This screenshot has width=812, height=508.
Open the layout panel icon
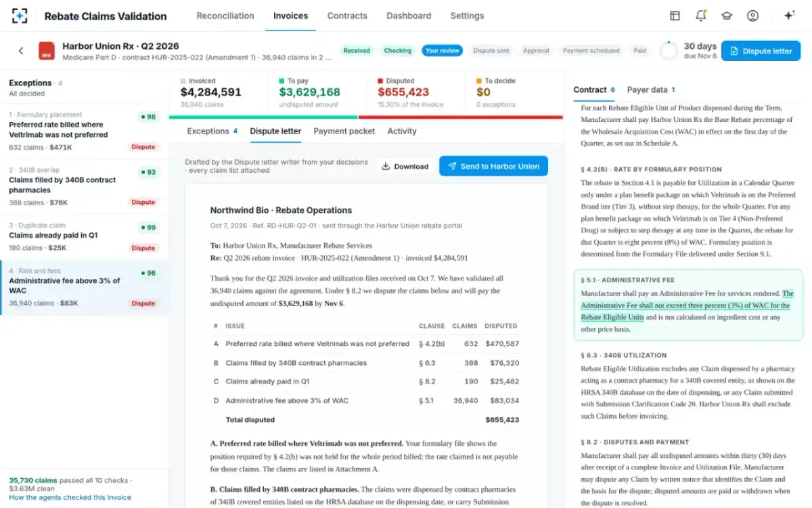pyautogui.click(x=675, y=16)
